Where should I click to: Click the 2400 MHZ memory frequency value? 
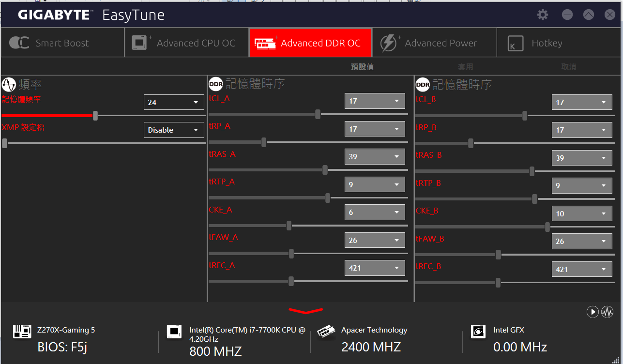click(x=371, y=347)
